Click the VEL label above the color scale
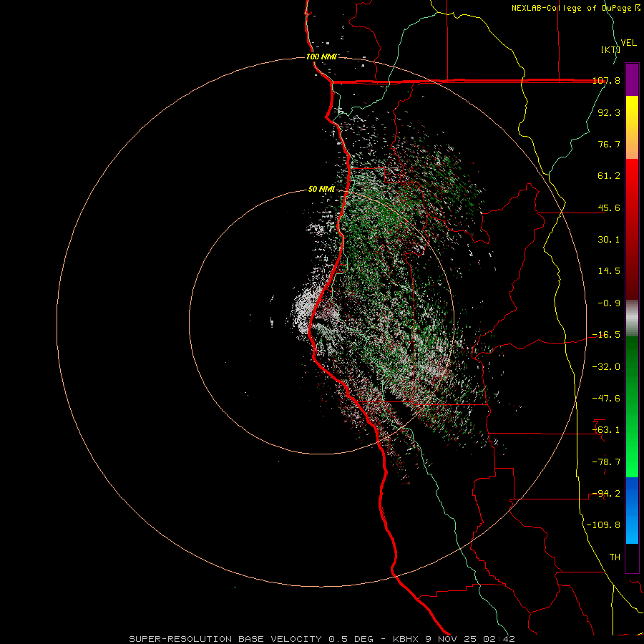The width and height of the screenshot is (644, 644). (x=628, y=43)
